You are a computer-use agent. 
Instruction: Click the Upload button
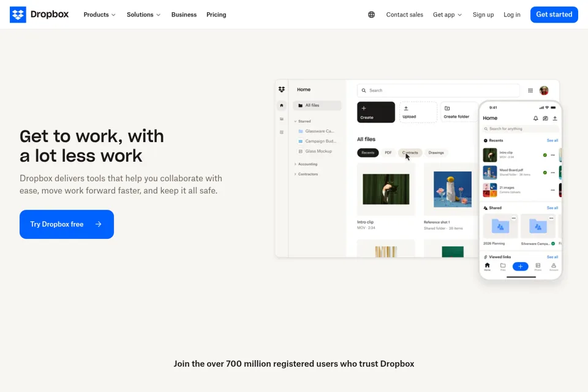click(418, 112)
